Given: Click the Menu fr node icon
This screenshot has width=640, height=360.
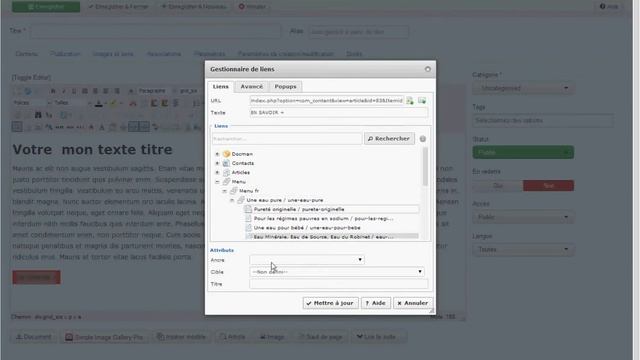Looking at the screenshot, I should [233, 191].
